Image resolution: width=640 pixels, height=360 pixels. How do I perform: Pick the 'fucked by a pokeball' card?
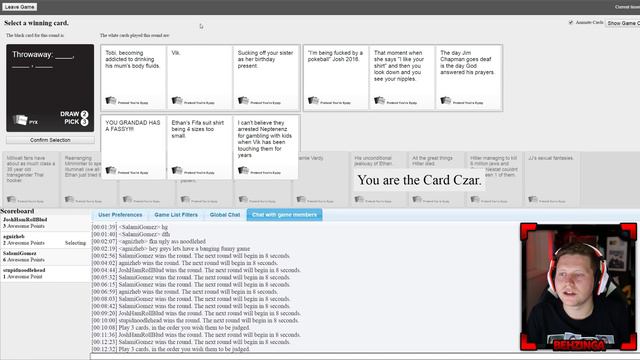point(336,78)
